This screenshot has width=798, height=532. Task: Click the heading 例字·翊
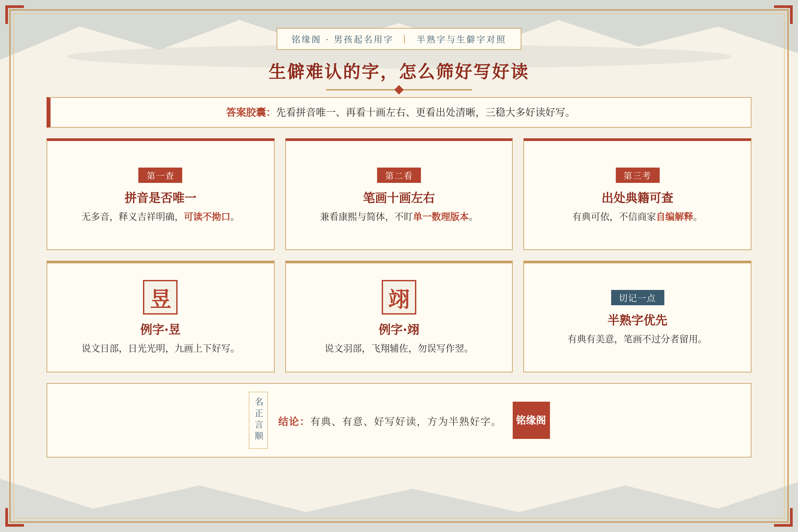point(399,330)
